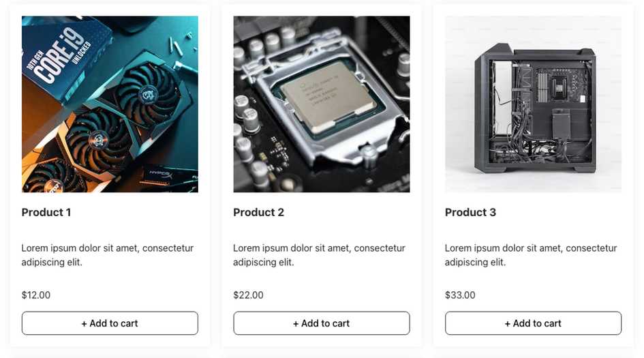Open the graphics card photo for Product 1
Screen dimensions: 644x358
pos(110,104)
